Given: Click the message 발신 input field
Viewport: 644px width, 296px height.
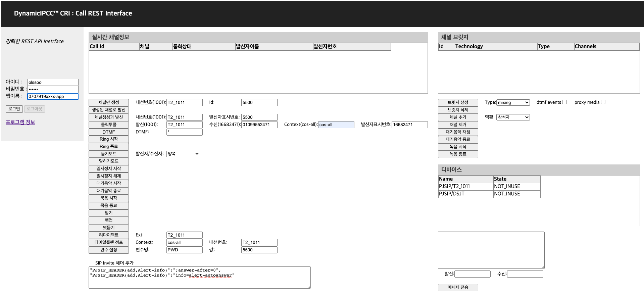Looking at the screenshot, I should pos(473,274).
